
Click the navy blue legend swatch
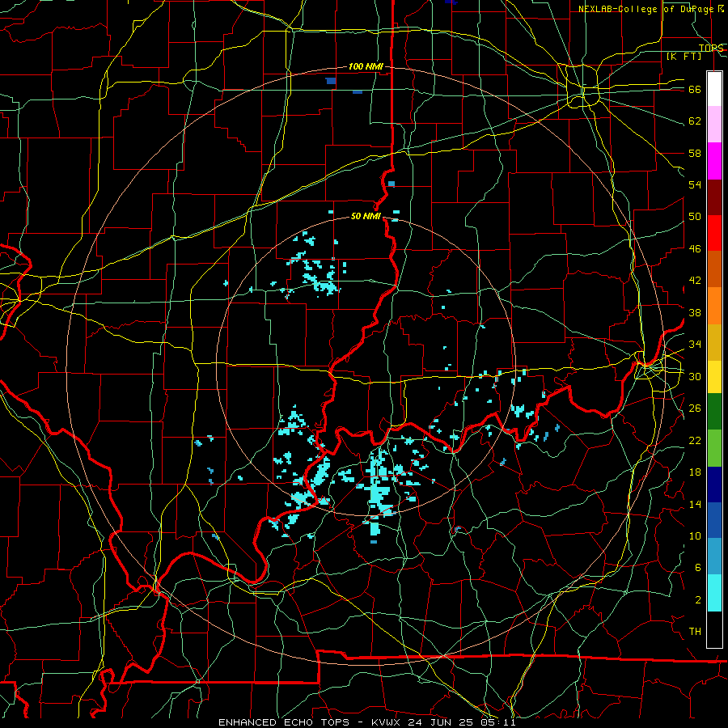(x=714, y=485)
